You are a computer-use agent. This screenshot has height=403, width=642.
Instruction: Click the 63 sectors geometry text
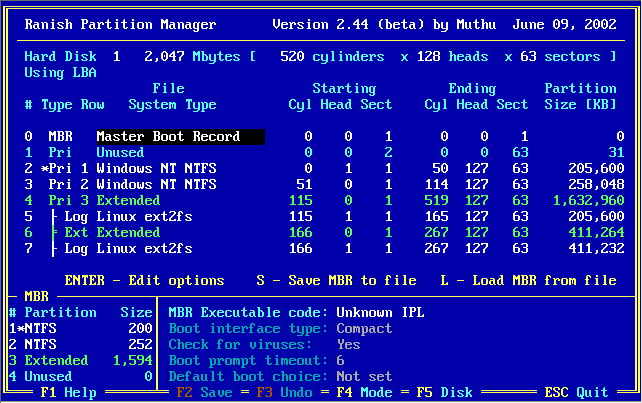point(560,56)
